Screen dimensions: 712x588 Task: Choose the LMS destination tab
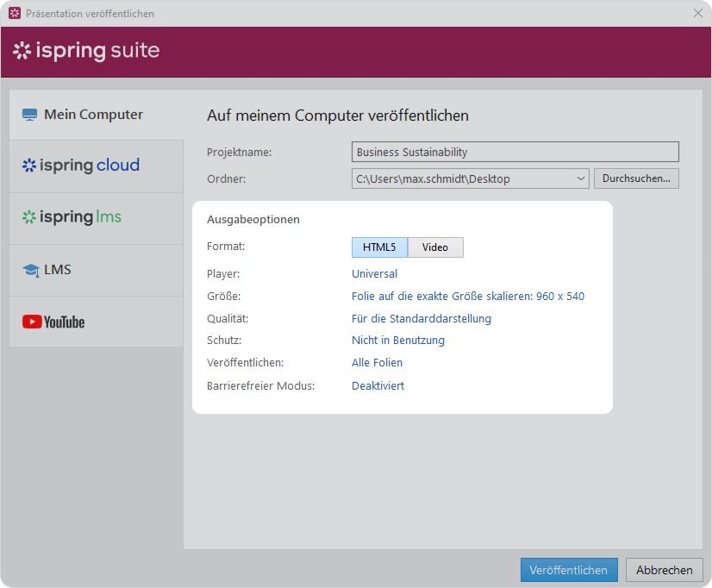click(x=97, y=270)
